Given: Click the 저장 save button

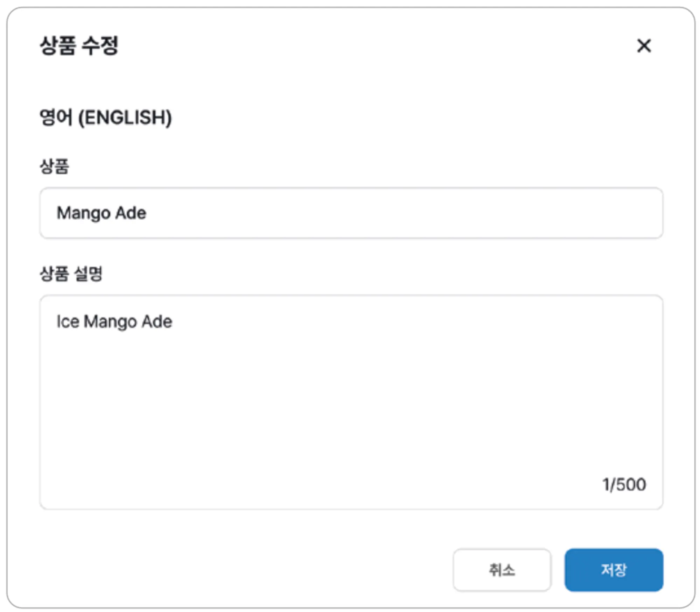Looking at the screenshot, I should click(x=614, y=570).
